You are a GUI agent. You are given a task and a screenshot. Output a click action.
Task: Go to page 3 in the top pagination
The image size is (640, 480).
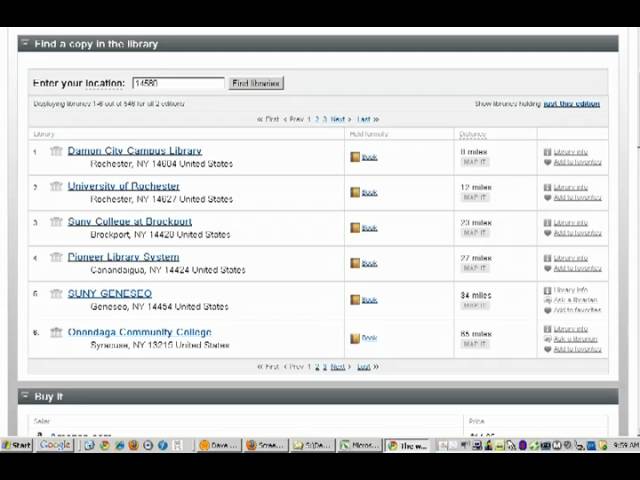tap(324, 119)
